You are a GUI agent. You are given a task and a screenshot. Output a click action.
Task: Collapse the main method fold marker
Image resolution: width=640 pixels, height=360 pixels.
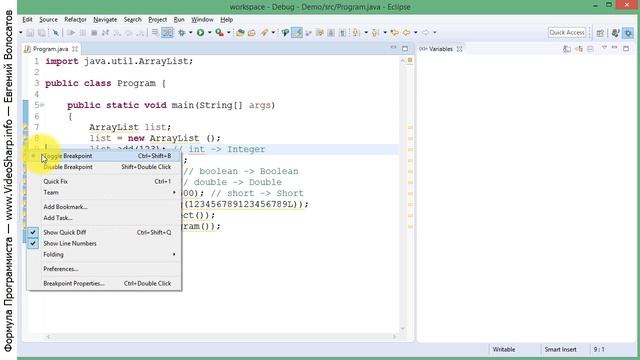coord(42,105)
